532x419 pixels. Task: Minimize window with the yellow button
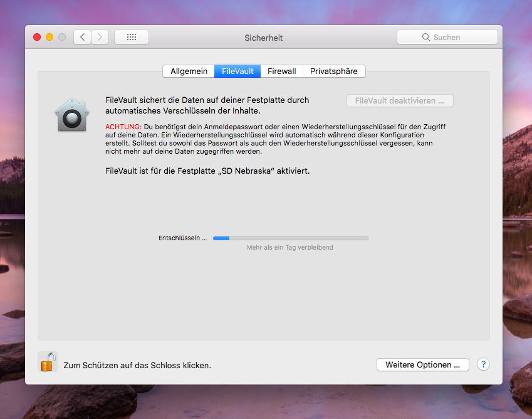pyautogui.click(x=50, y=37)
